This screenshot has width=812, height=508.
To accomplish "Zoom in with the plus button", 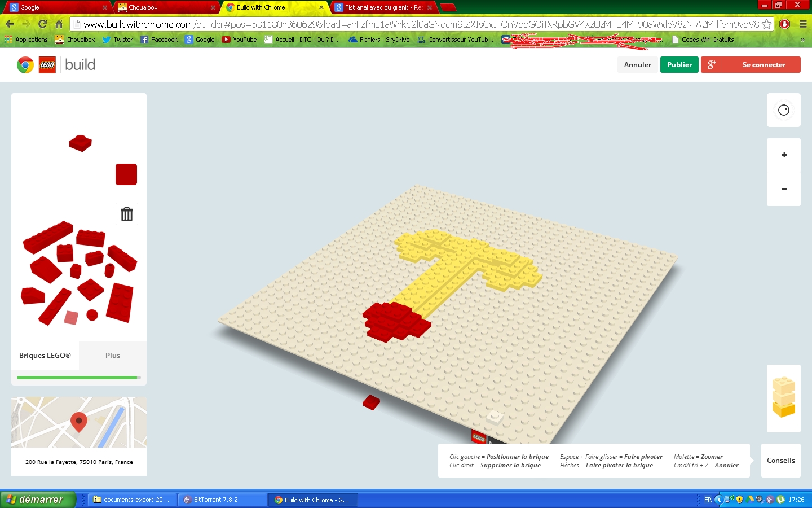I will (784, 155).
